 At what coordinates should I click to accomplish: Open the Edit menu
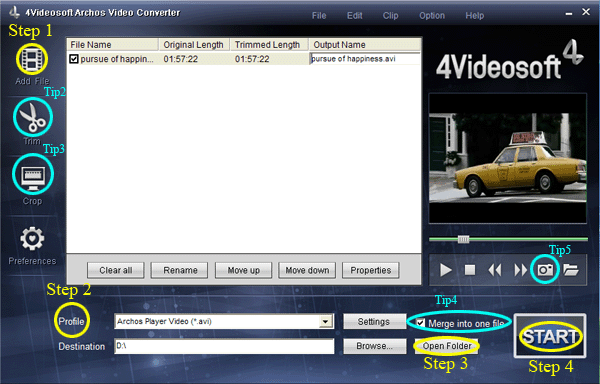tap(354, 16)
